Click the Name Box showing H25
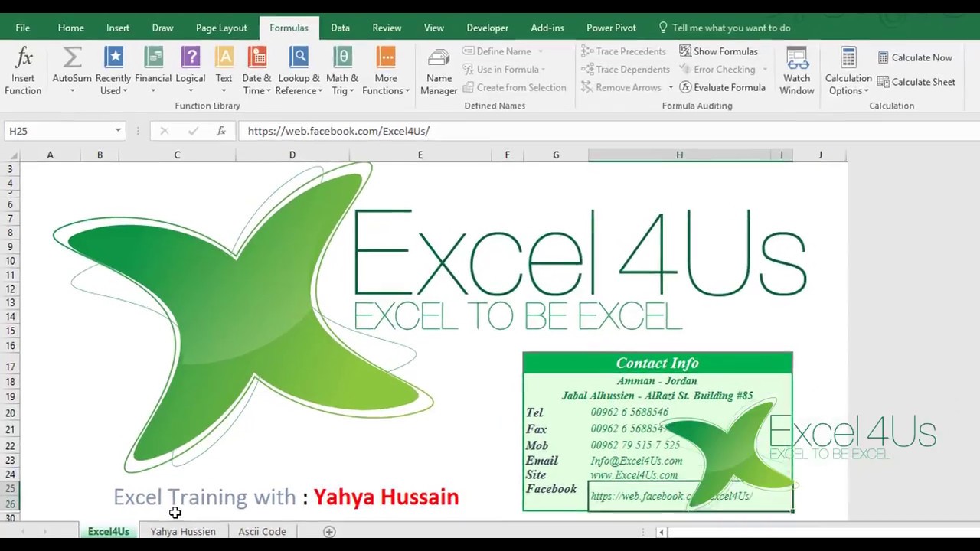 tap(58, 131)
